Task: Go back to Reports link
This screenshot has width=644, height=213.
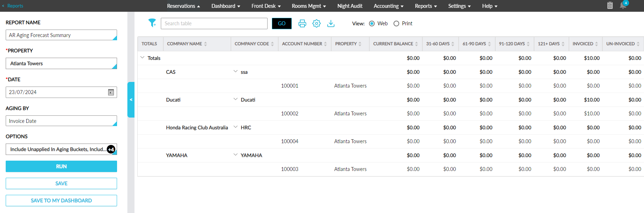Action: pyautogui.click(x=12, y=6)
